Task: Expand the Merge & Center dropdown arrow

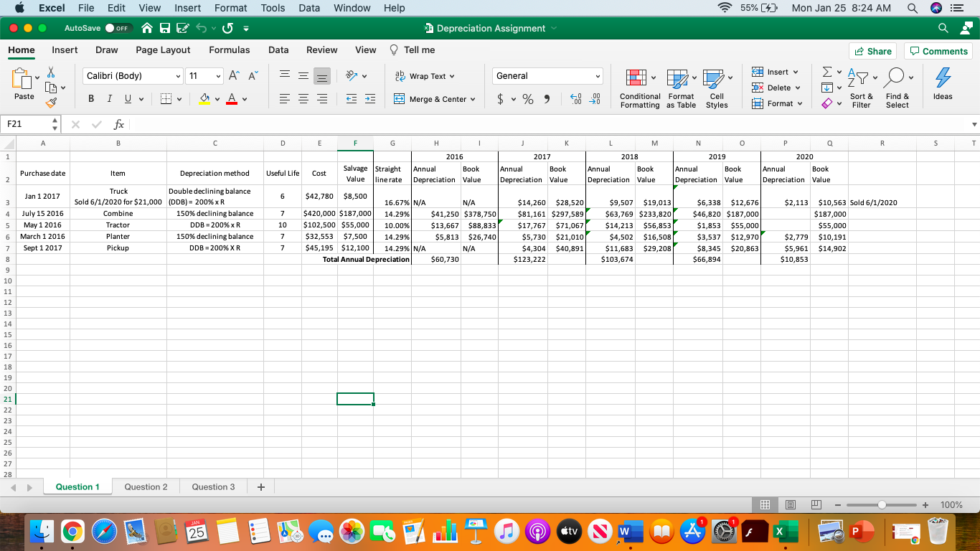Action: pyautogui.click(x=473, y=100)
